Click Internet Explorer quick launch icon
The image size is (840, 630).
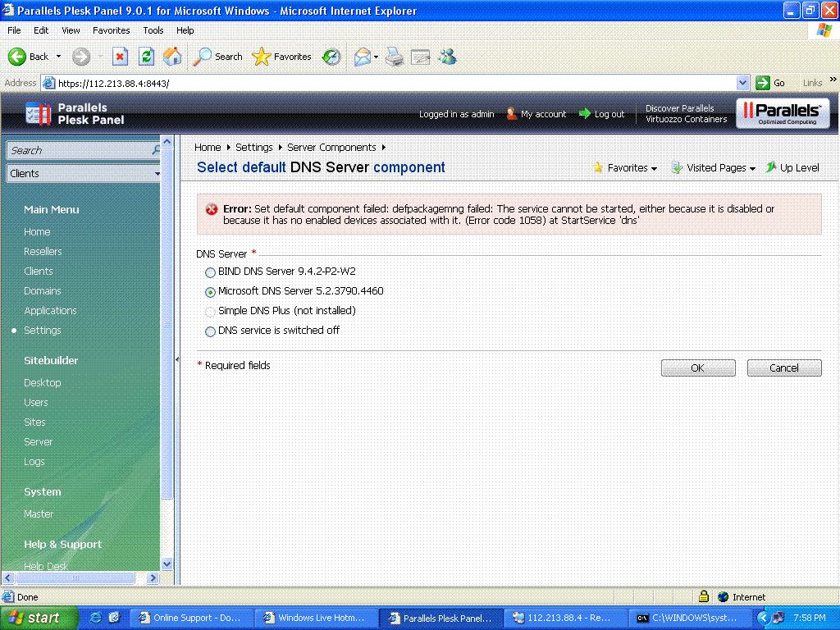point(96,618)
